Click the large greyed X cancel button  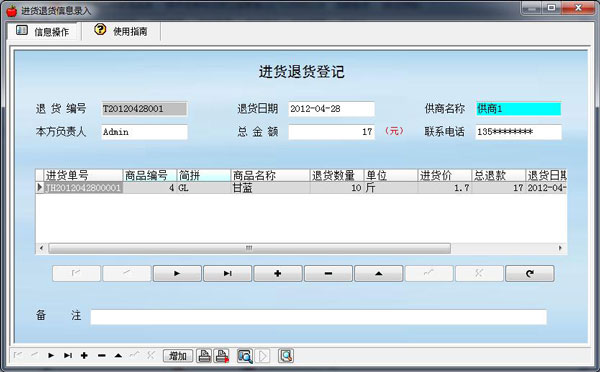479,273
